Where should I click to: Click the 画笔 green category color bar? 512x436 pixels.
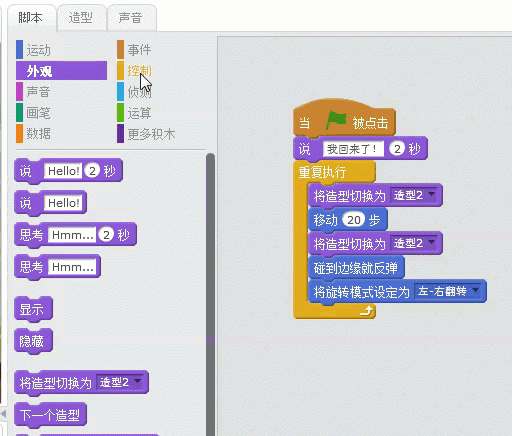(20, 113)
